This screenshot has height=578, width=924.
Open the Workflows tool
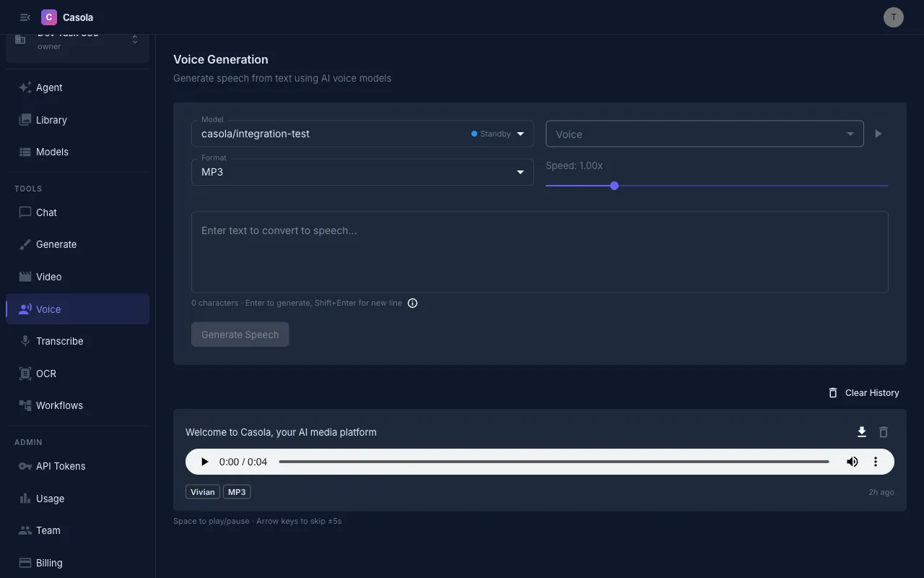tap(59, 405)
